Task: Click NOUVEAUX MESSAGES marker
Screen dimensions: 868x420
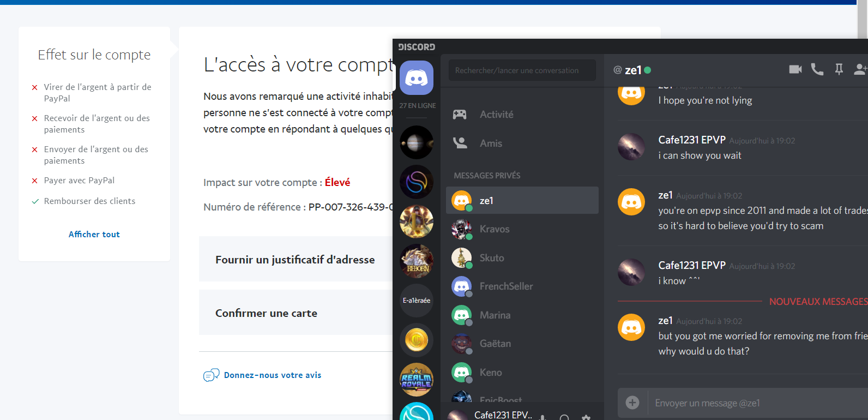Action: point(818,301)
